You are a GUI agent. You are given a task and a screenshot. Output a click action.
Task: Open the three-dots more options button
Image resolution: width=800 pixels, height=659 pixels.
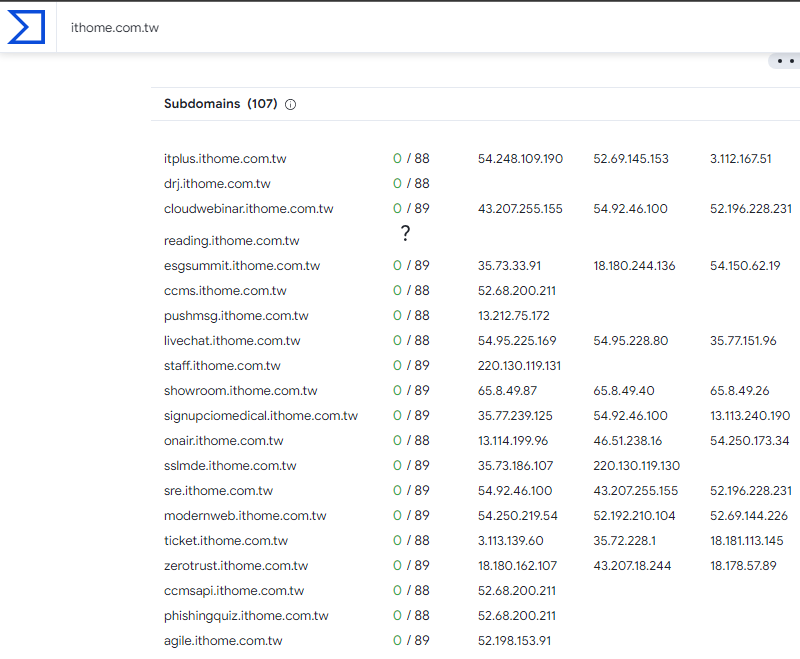click(x=785, y=61)
